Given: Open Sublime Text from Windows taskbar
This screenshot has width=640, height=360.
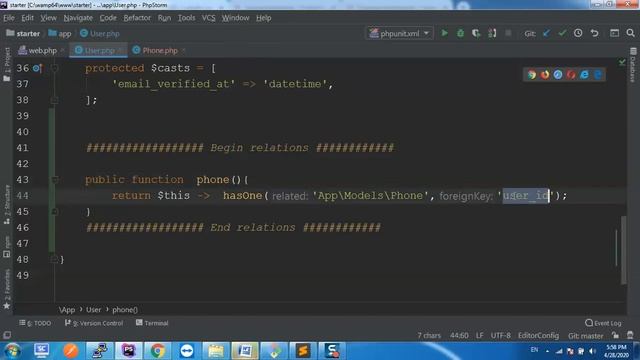Looking at the screenshot, I should (303, 351).
